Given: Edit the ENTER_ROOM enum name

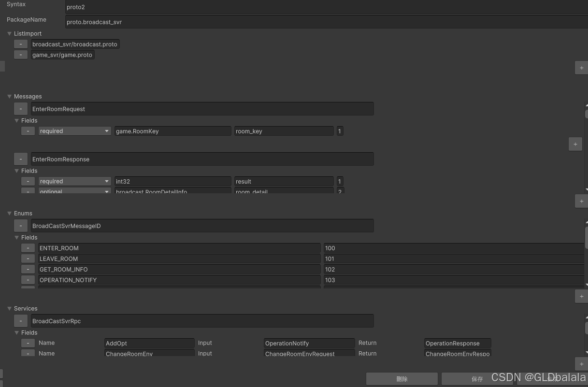Looking at the screenshot, I should (179, 248).
